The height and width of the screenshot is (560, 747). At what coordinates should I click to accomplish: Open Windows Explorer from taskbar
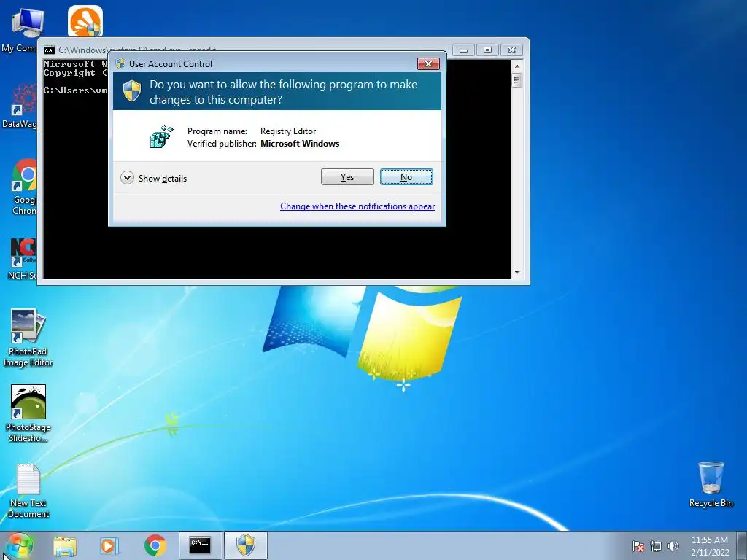tap(65, 545)
